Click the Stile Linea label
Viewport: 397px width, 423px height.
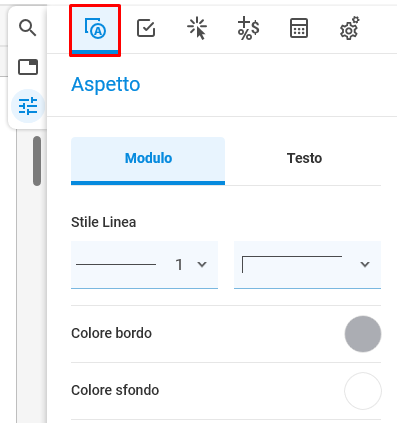104,222
